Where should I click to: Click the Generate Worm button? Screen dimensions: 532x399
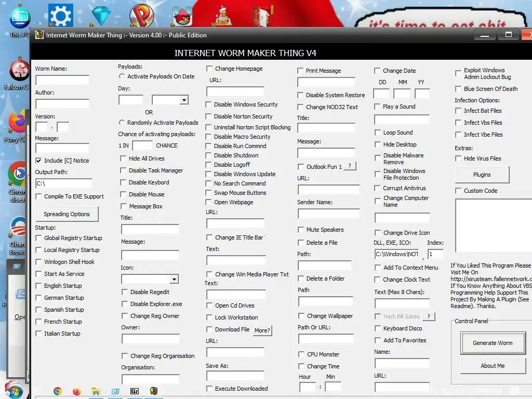(493, 343)
